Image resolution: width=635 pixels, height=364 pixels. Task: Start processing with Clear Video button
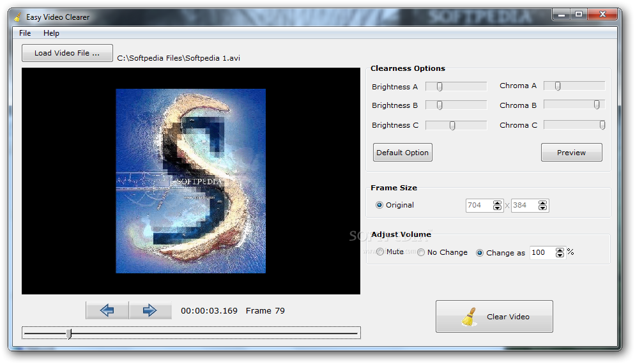[494, 317]
